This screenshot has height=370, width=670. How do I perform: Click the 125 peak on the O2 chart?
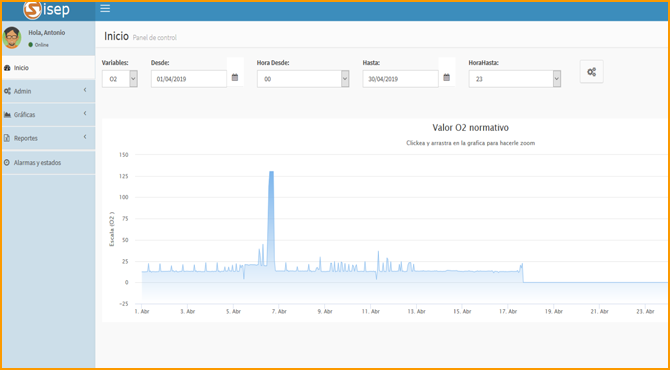pos(271,173)
